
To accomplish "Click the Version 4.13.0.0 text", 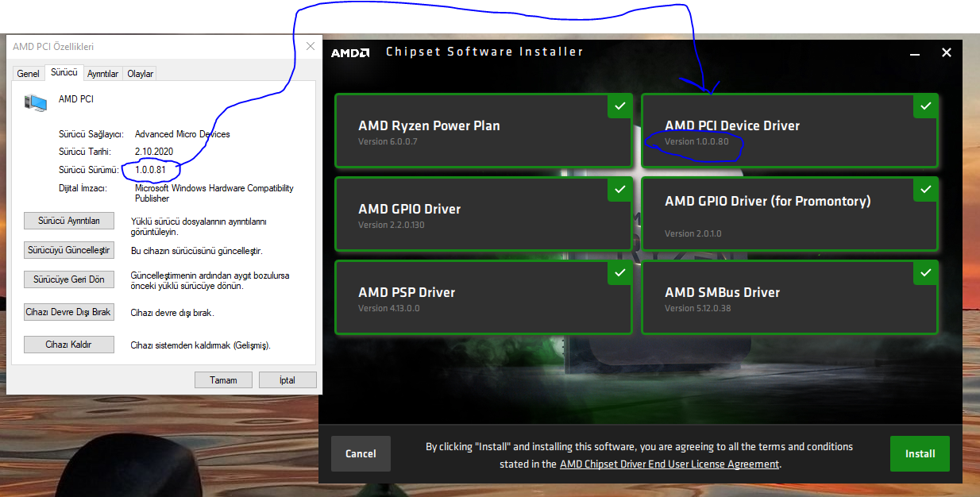I will pyautogui.click(x=389, y=309).
